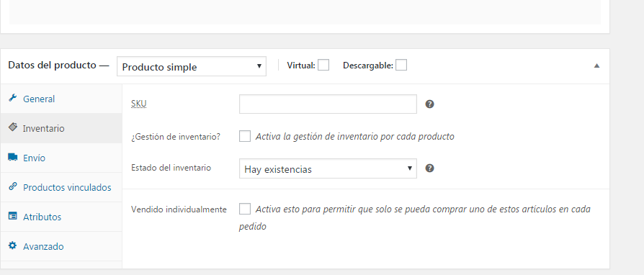Switch to the Avanzado tab

coord(61,247)
